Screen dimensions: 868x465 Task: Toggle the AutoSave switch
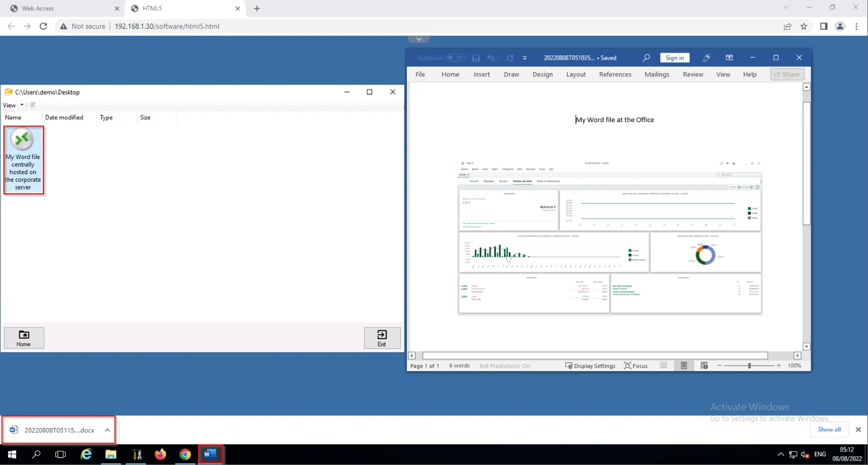tap(455, 58)
